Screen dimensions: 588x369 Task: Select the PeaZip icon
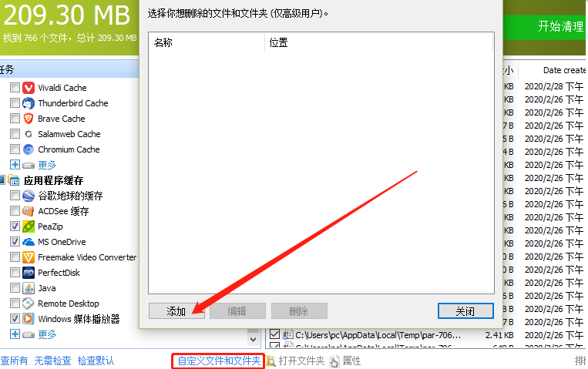[29, 226]
